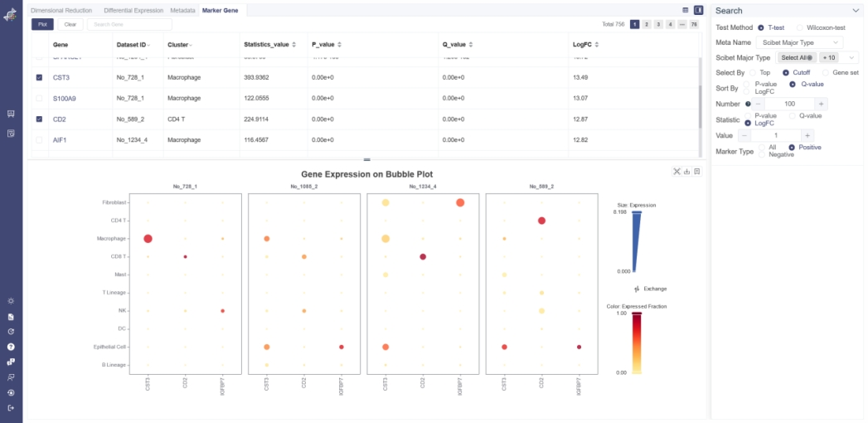Collapse the Search panel chevron
The width and height of the screenshot is (868, 423).
(856, 11)
